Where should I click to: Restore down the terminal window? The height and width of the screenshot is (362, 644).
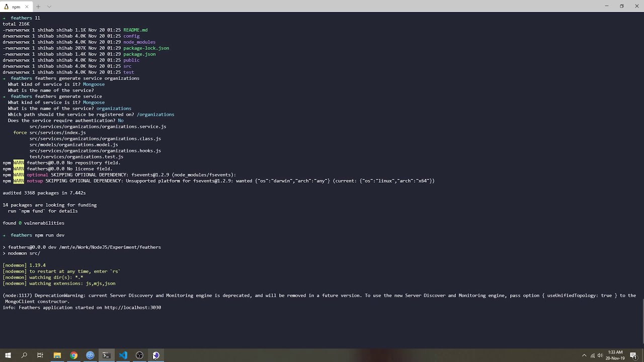(622, 6)
